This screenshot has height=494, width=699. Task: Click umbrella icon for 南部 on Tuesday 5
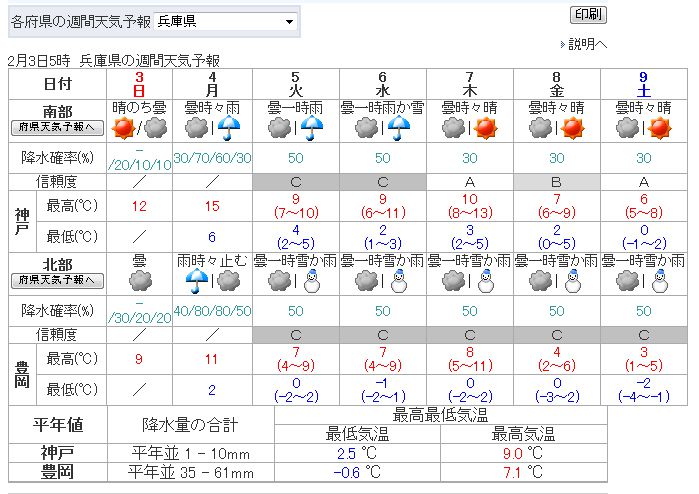coord(312,128)
